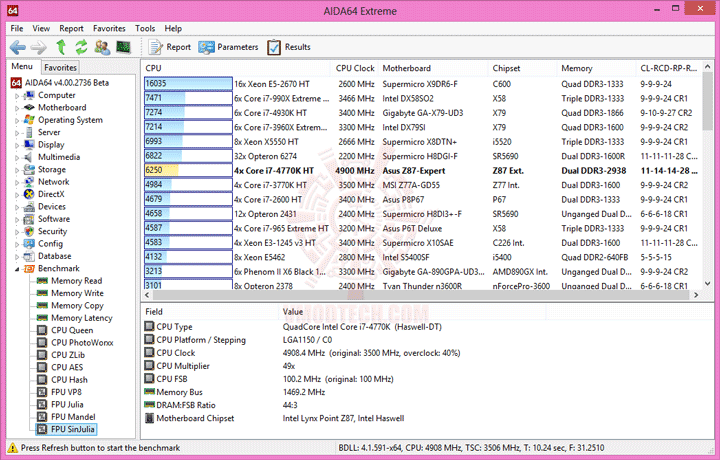Select the Software icon in tree
720x460 pixels.
pyautogui.click(x=29, y=219)
